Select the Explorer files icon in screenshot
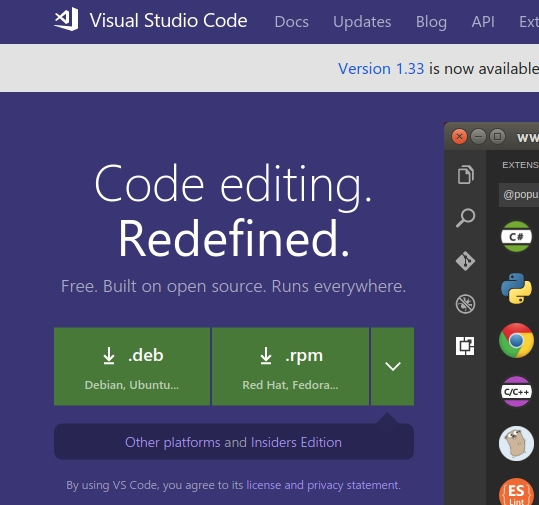The height and width of the screenshot is (505, 539). click(x=465, y=175)
